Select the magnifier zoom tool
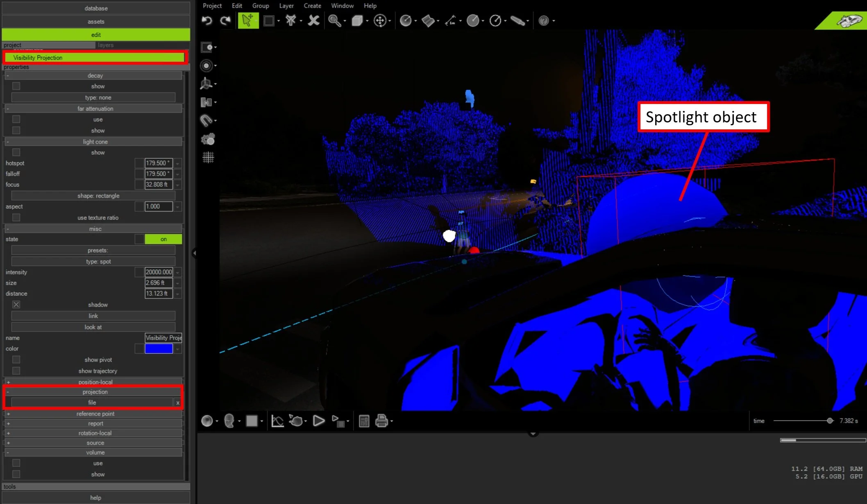The height and width of the screenshot is (504, 867). (x=335, y=20)
